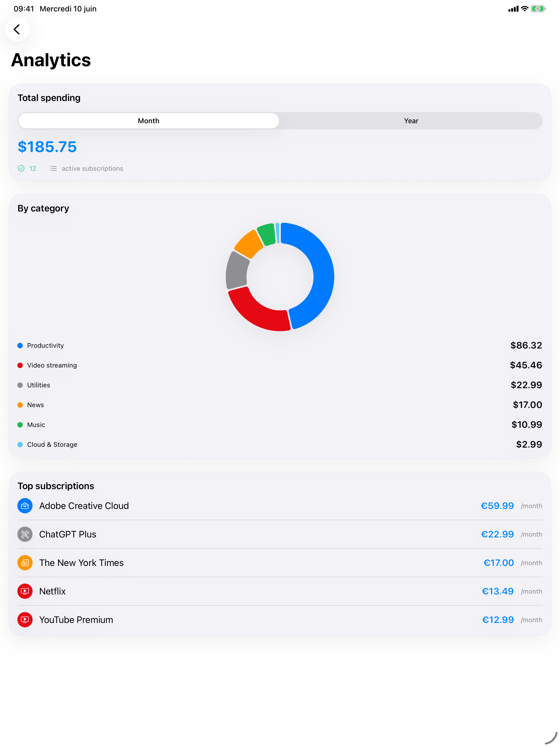
Task: Tap the 09:41 clock in status bar
Action: pyautogui.click(x=24, y=9)
